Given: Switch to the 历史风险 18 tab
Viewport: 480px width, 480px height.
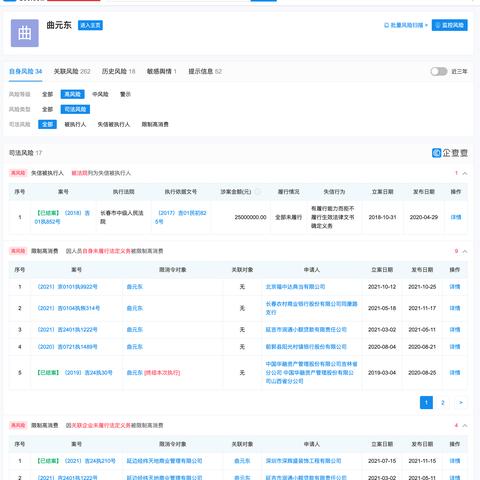Looking at the screenshot, I should tap(118, 71).
